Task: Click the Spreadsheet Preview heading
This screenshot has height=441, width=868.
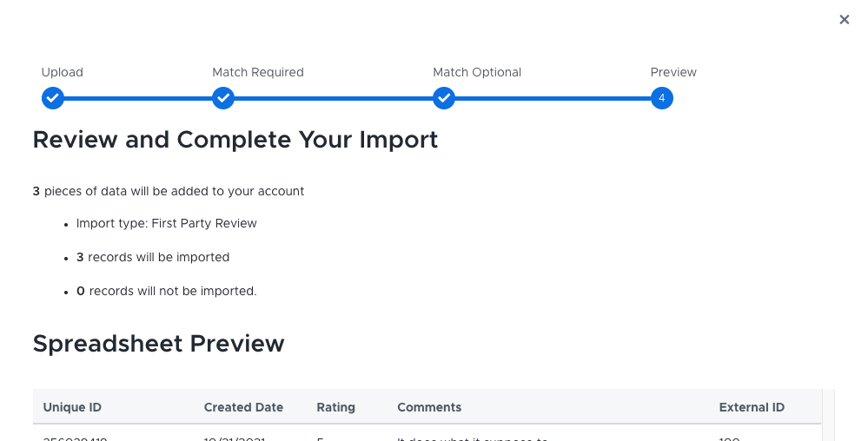Action: 158,344
